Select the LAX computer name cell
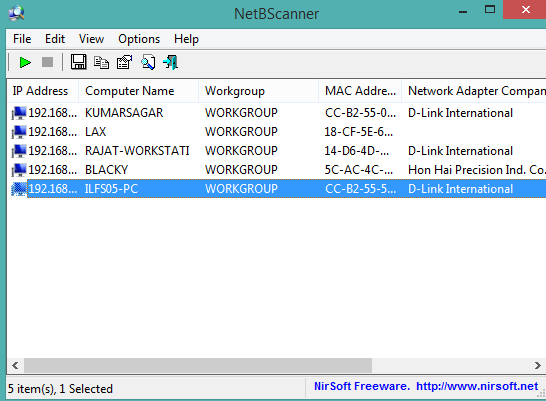This screenshot has height=401, width=546. pos(95,132)
